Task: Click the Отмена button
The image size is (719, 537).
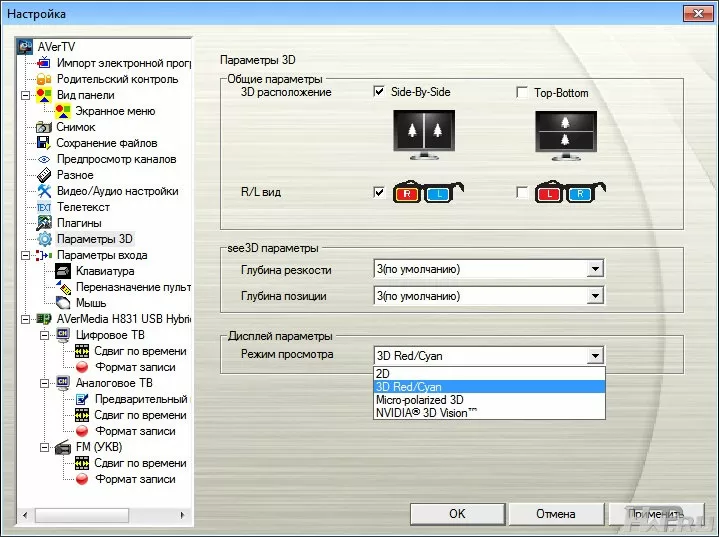Action: (555, 514)
